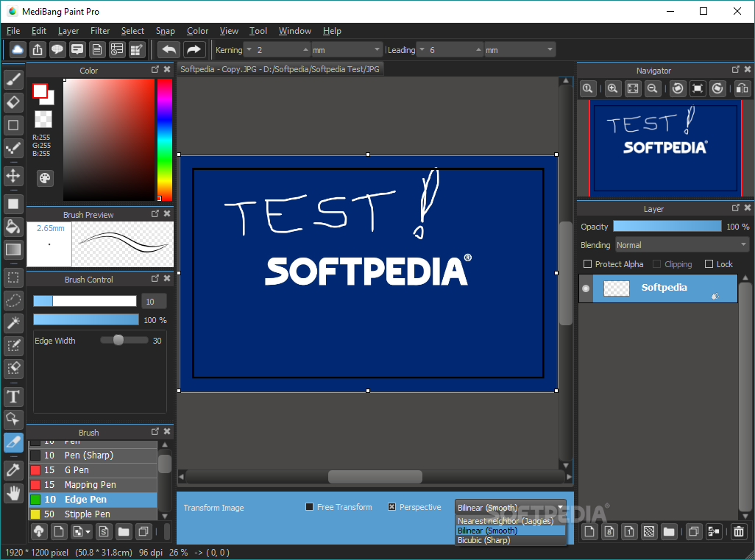Select the Move tool
755x560 pixels.
13,176
